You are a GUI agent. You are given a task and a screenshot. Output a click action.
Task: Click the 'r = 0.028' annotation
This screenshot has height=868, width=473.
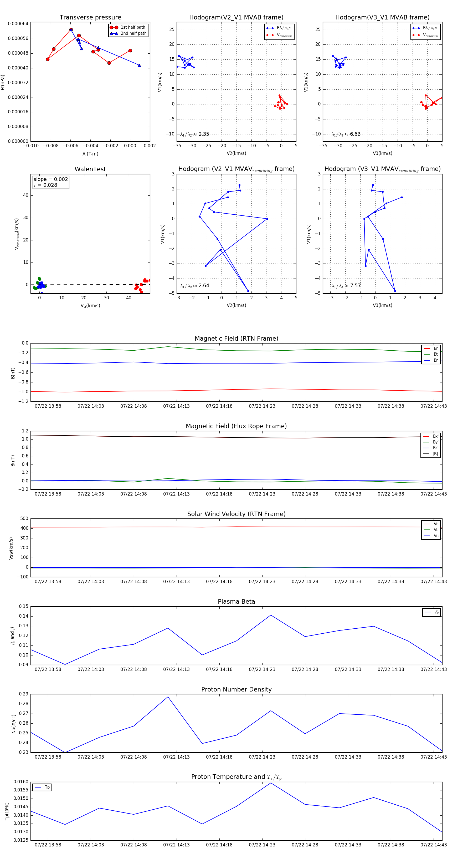[45, 185]
